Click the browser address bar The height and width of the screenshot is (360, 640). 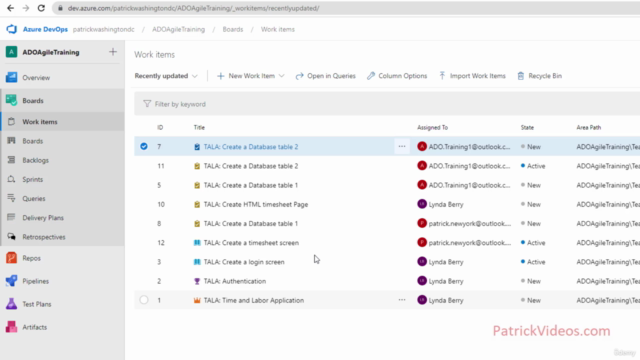click(x=346, y=8)
